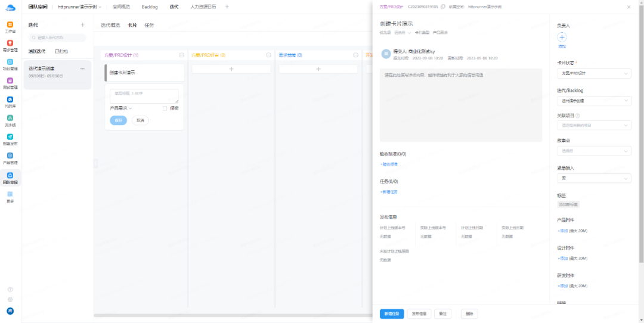Switch to the 任务 sub-tab
The image size is (644, 323).
pyautogui.click(x=149, y=25)
